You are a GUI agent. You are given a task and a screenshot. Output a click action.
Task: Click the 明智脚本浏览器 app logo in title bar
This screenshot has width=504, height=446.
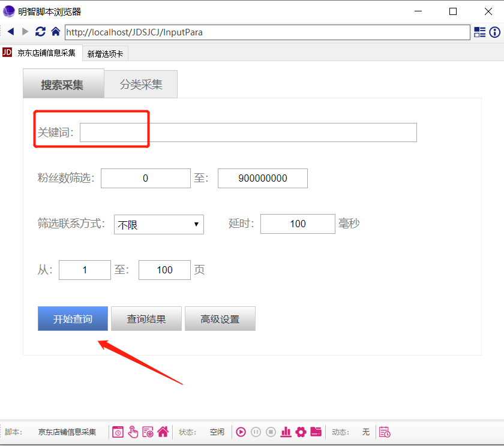coord(8,11)
